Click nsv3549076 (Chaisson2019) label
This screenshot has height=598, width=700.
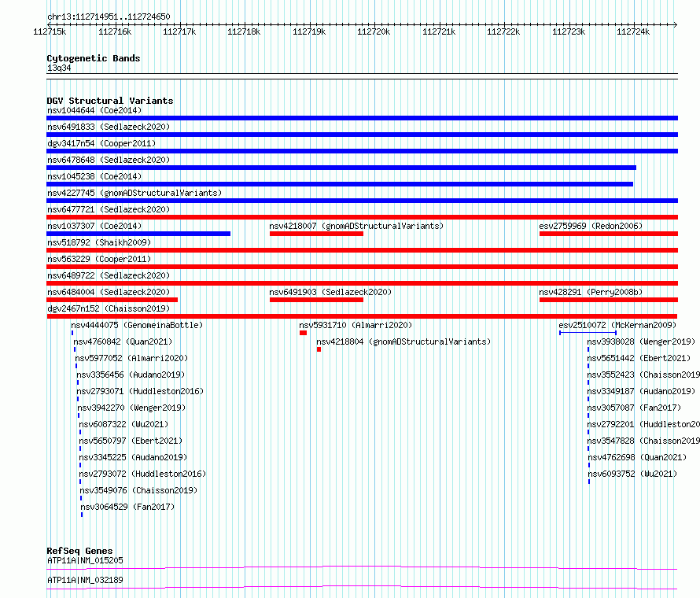[x=138, y=490]
